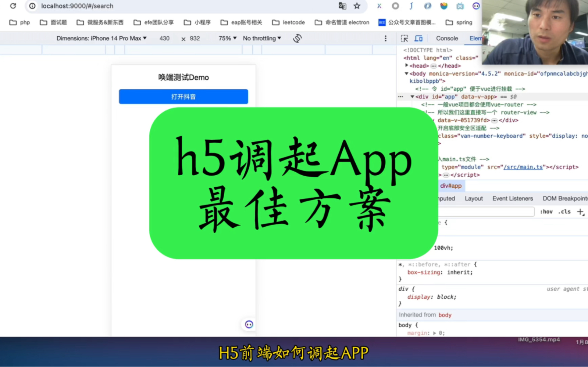This screenshot has height=367, width=588.
Task: Open the 微服务&新东西 bookmark folder
Action: coord(100,22)
